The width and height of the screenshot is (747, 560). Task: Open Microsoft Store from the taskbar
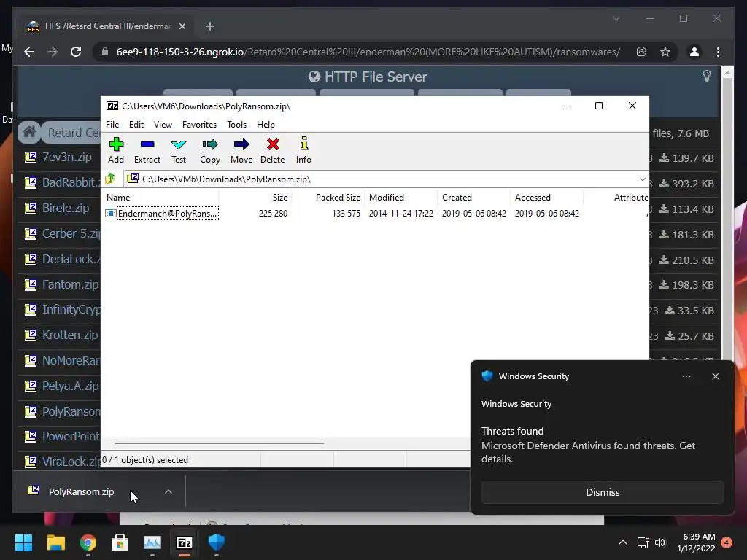(120, 542)
